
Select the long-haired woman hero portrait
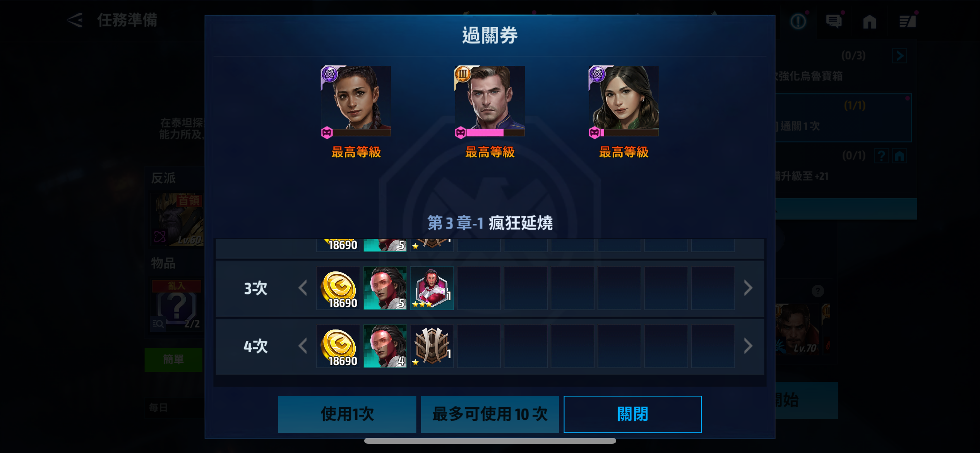click(x=624, y=101)
